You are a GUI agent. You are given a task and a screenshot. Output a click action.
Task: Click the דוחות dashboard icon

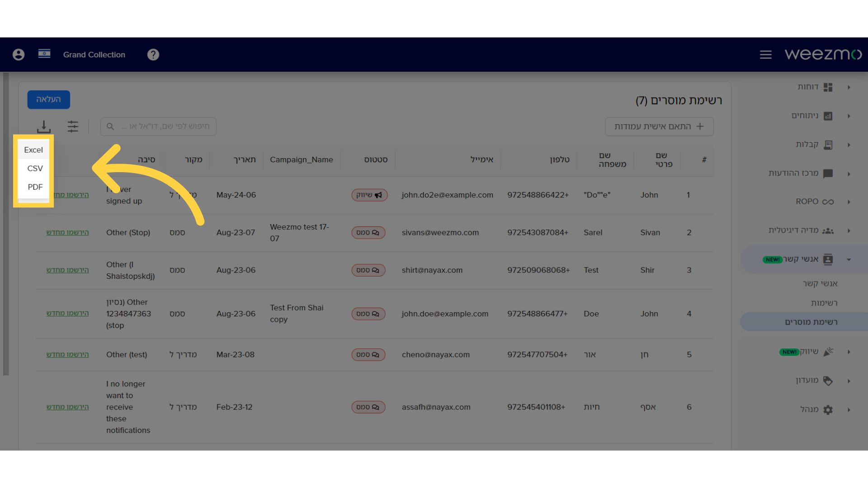pyautogui.click(x=828, y=87)
